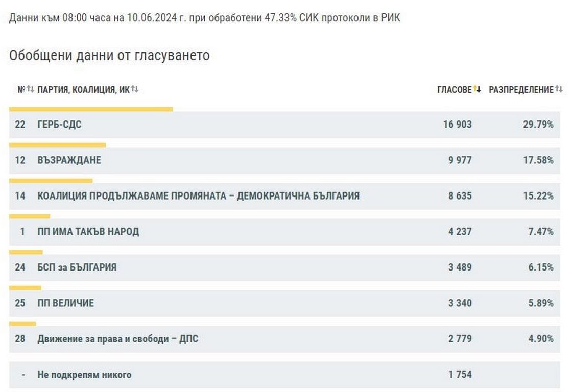Select the ПП ИМА ТАКЪВ НАРОД row
This screenshot has width=573, height=392.
click(88, 232)
